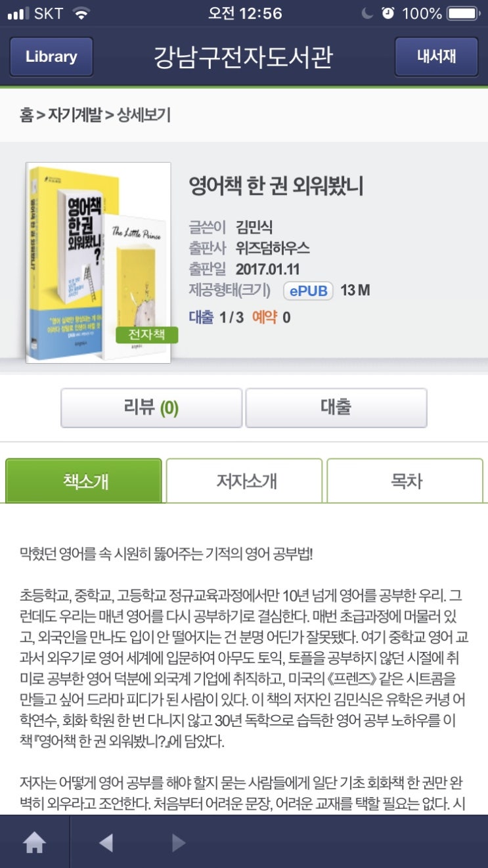Open 자기계발 category in breadcrumb
The width and height of the screenshot is (488, 868).
(x=76, y=116)
